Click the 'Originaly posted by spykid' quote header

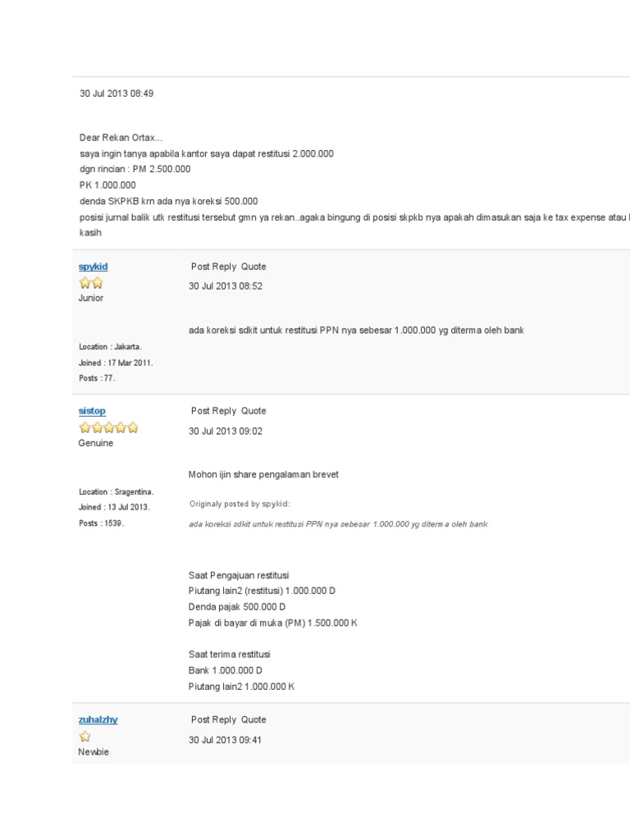tap(240, 504)
